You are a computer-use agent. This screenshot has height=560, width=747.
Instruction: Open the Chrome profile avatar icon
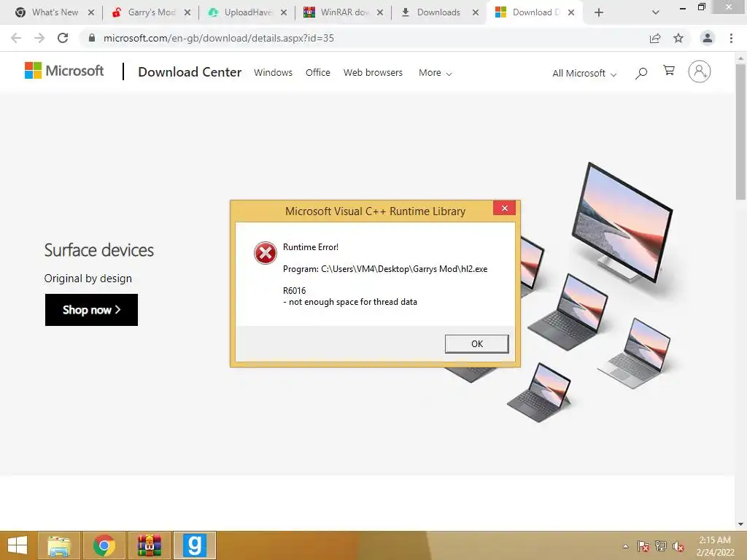(x=708, y=38)
